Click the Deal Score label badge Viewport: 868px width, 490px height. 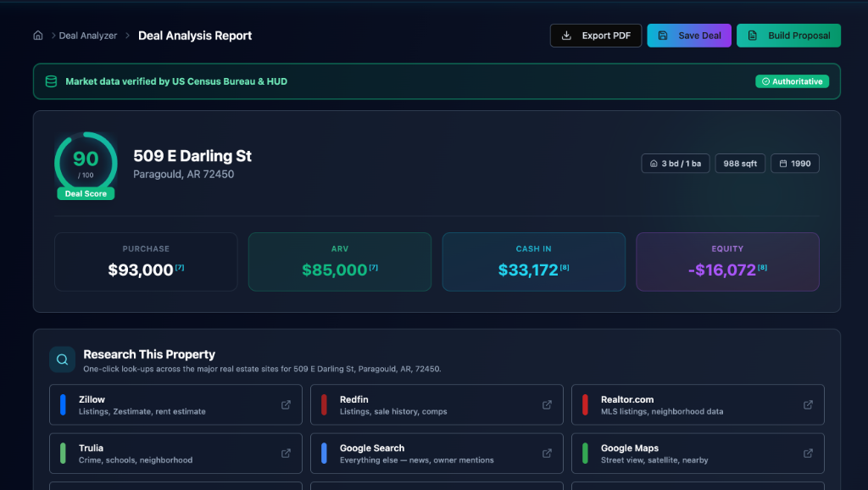[x=86, y=194]
